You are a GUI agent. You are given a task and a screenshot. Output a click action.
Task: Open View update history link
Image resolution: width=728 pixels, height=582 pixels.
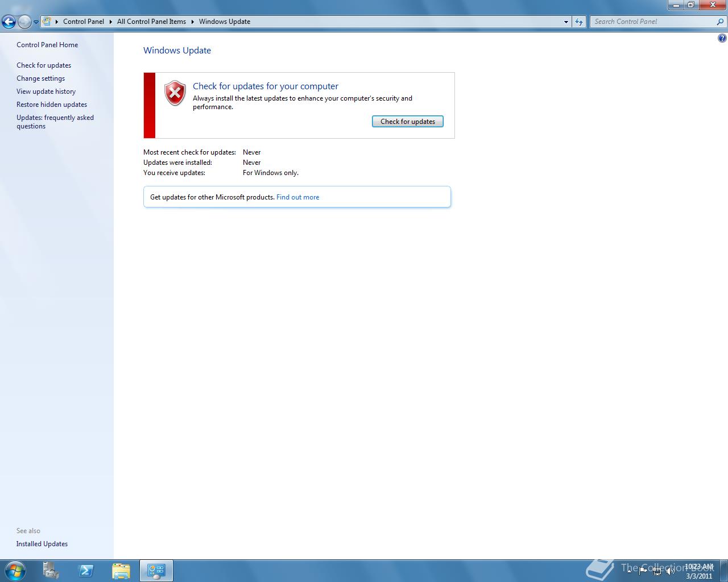point(46,92)
